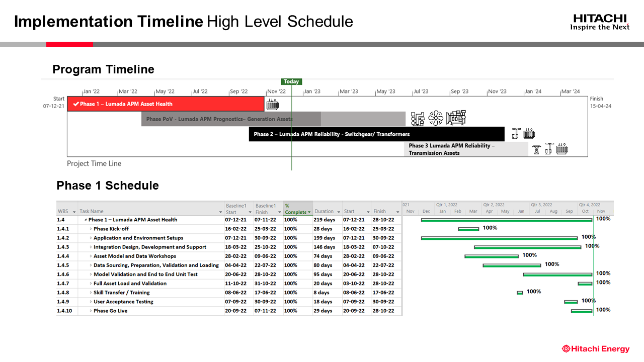Click the piping plant icon after Phase PoV
This screenshot has height=362, width=644.
click(x=418, y=119)
